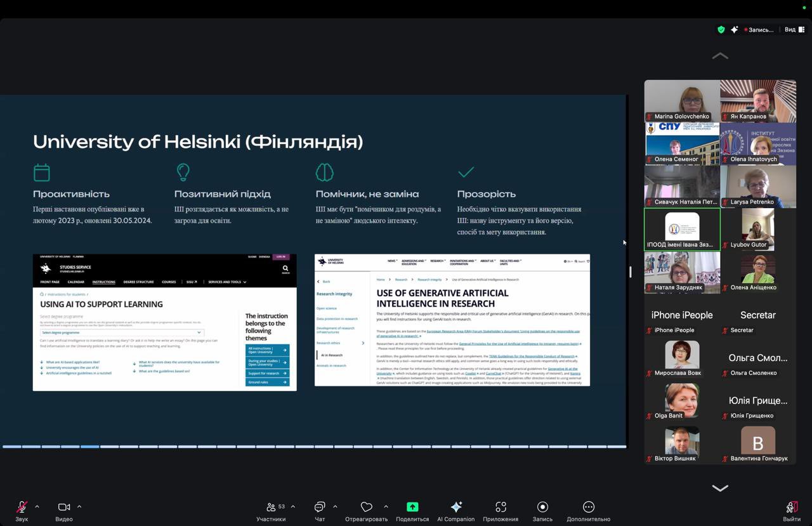The height and width of the screenshot is (526, 812).
Task: Click 'Using AI to Support Learning' screenshot
Action: click(x=164, y=322)
